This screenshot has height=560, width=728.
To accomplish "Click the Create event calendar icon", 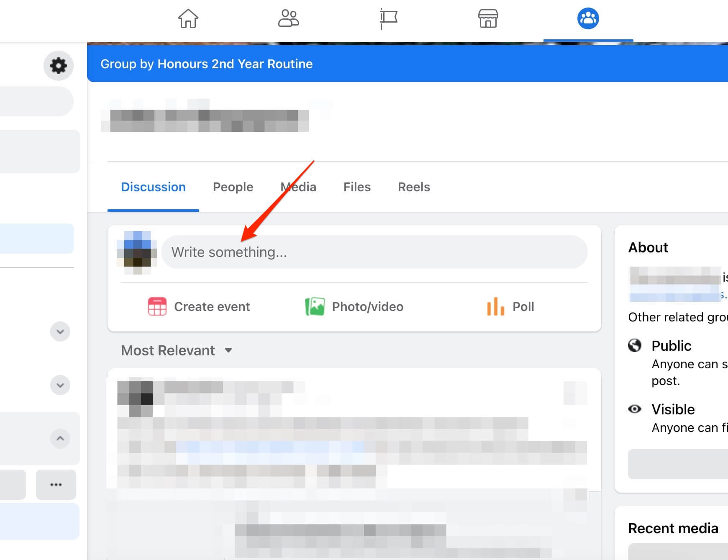I will (157, 306).
